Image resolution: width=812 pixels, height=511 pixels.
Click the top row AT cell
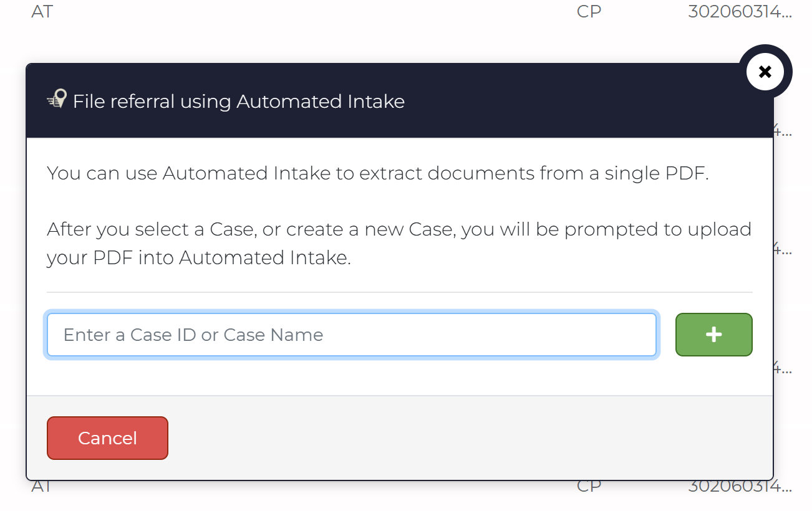pos(42,11)
